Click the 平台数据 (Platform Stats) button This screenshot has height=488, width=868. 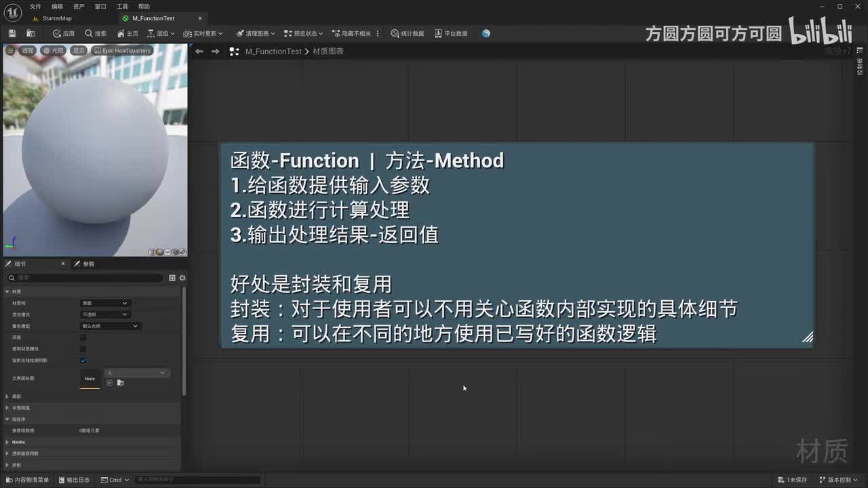451,33
